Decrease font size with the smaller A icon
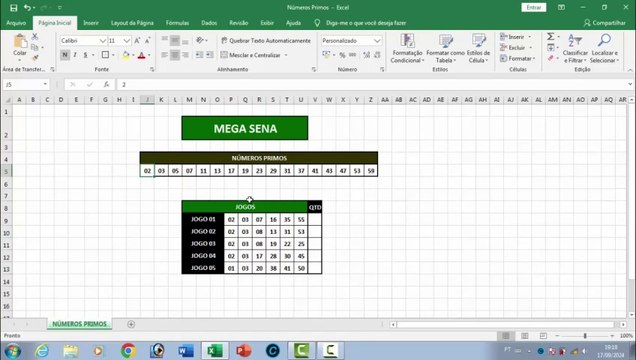Screen dimensions: 636x360 (147, 41)
